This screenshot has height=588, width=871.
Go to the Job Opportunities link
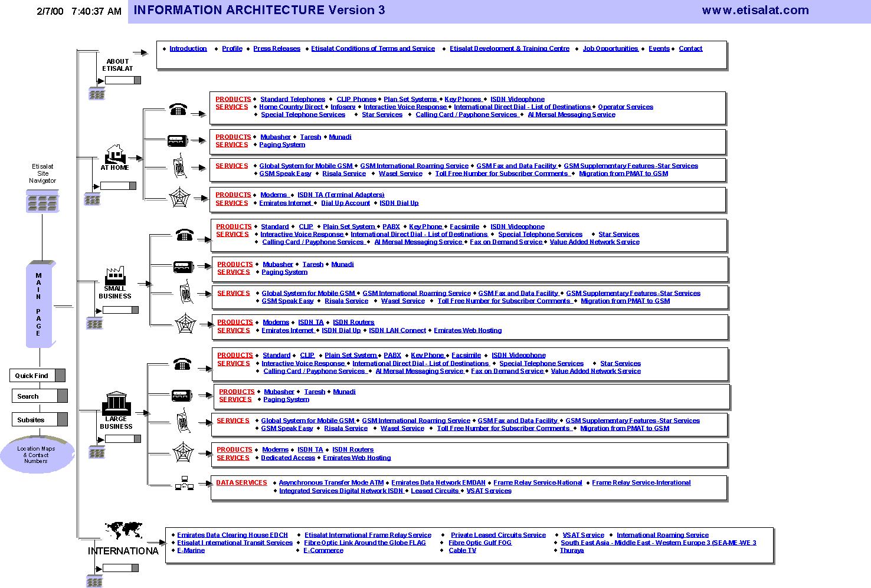point(610,49)
